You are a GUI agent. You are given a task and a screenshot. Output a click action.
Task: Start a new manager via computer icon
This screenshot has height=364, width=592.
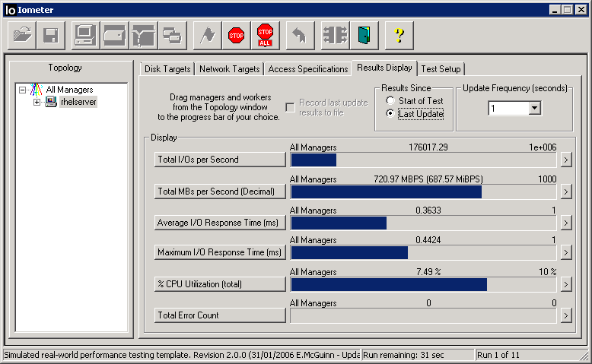(x=85, y=35)
